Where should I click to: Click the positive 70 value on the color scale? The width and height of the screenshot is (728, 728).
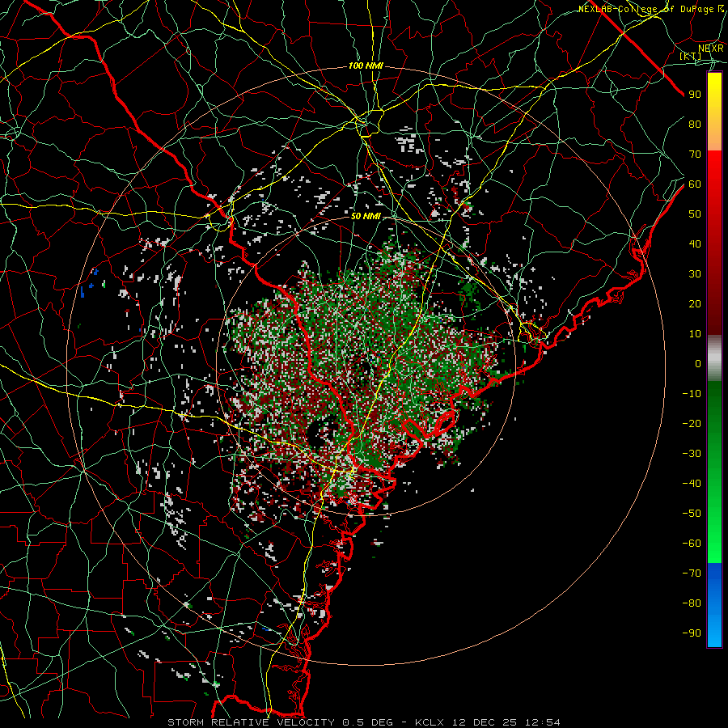(695, 154)
